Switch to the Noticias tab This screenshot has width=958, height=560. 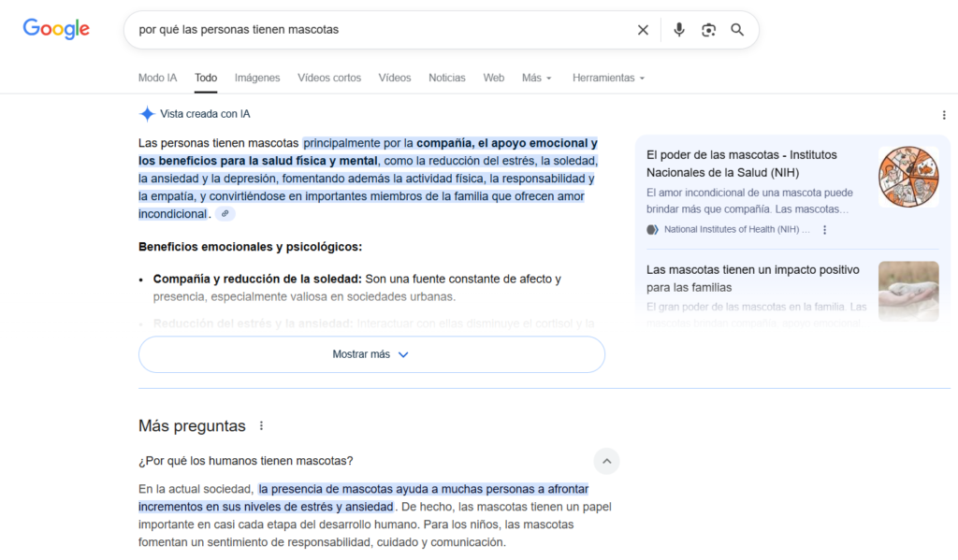click(x=446, y=78)
